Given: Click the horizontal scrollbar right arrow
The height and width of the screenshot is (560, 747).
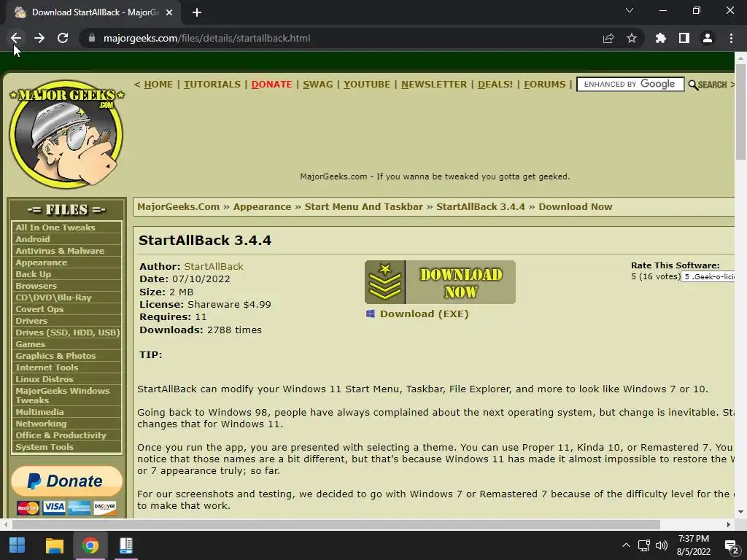Looking at the screenshot, I should (728, 524).
